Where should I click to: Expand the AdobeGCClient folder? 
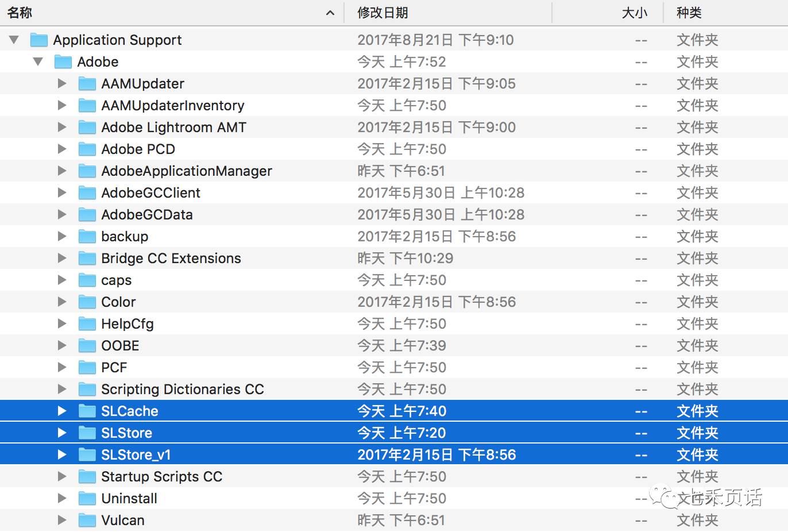tap(62, 192)
